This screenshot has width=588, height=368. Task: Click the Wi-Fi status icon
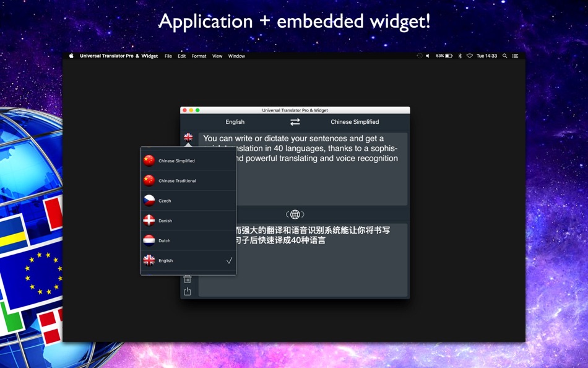coord(470,56)
